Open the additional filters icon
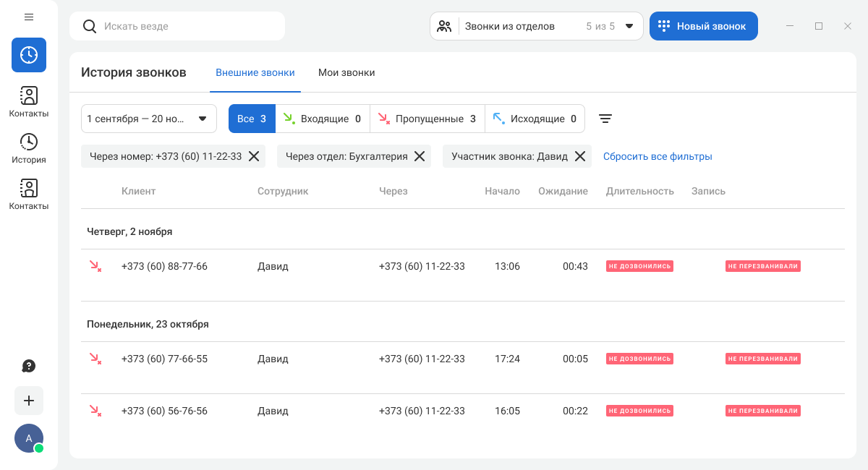Screen dimensions: 868x470 pos(605,119)
